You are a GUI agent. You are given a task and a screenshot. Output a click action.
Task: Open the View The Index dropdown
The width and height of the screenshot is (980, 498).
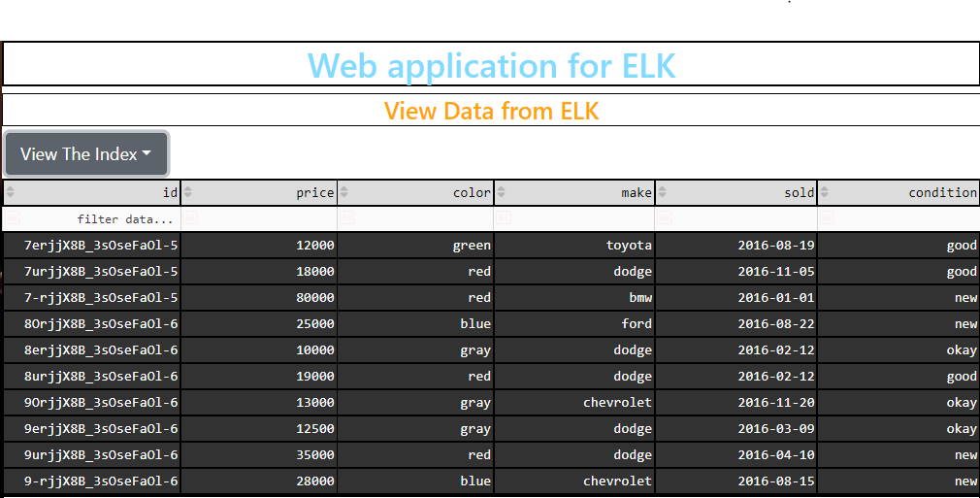(x=86, y=154)
